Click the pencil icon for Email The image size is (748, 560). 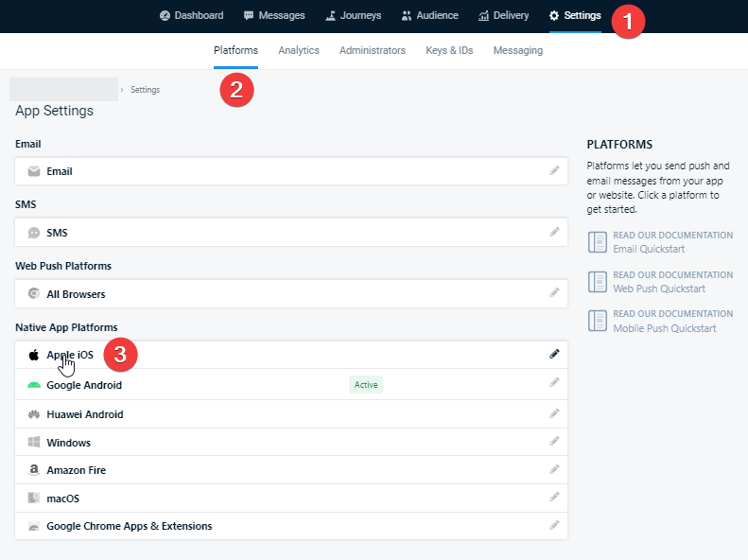click(x=554, y=170)
